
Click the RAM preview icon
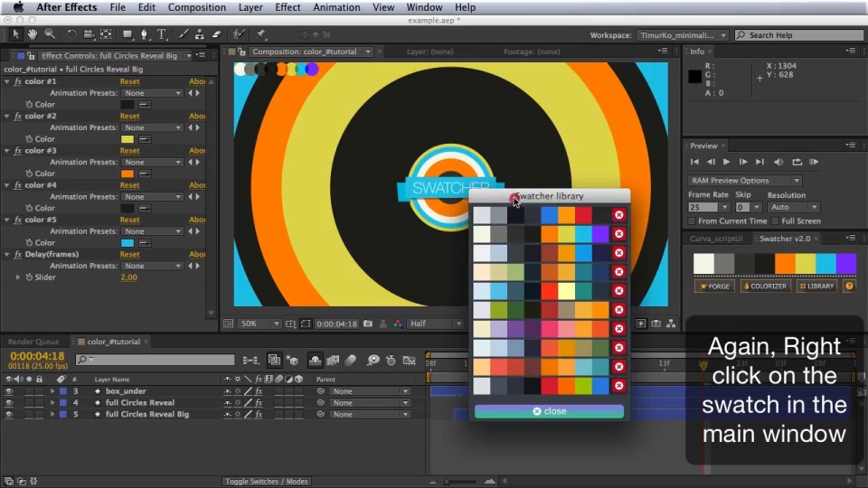coord(814,162)
